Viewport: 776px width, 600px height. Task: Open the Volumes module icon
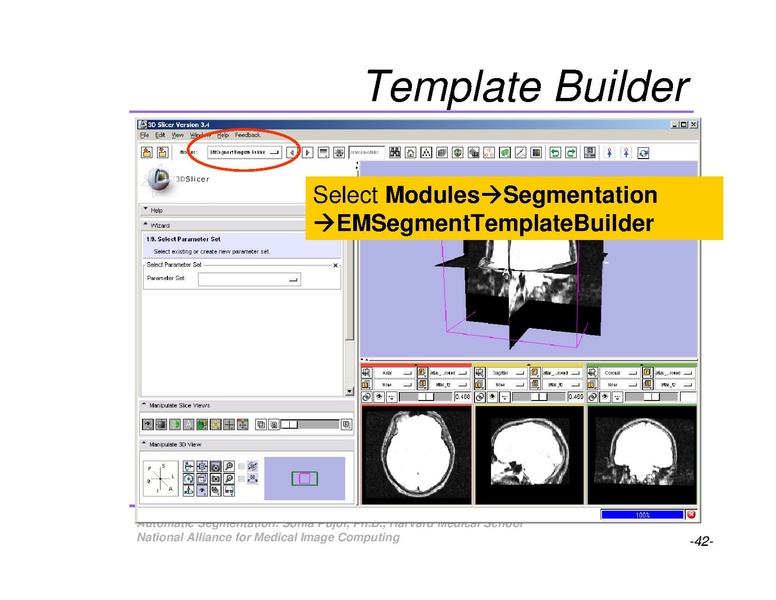pyautogui.click(x=442, y=152)
